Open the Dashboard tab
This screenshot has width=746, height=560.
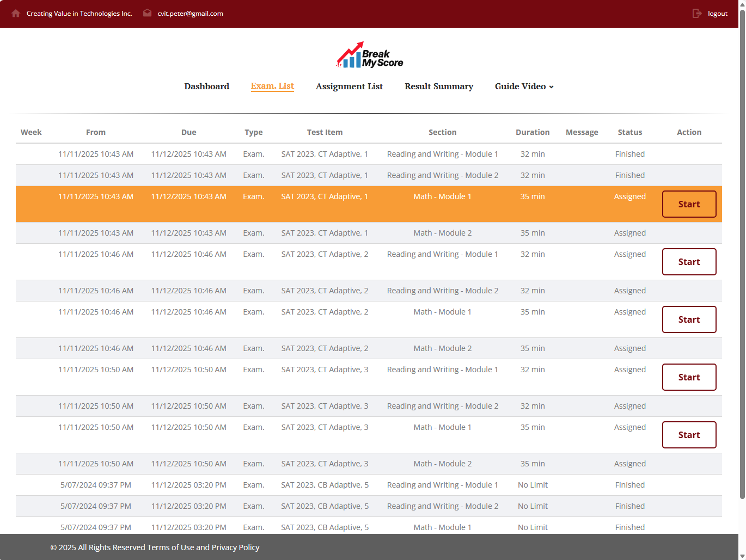pos(206,87)
